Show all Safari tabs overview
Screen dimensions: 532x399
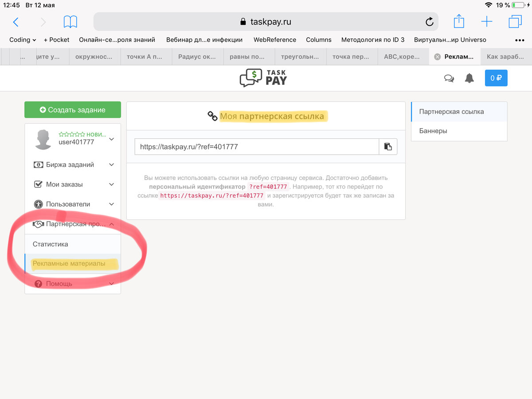coord(515,22)
